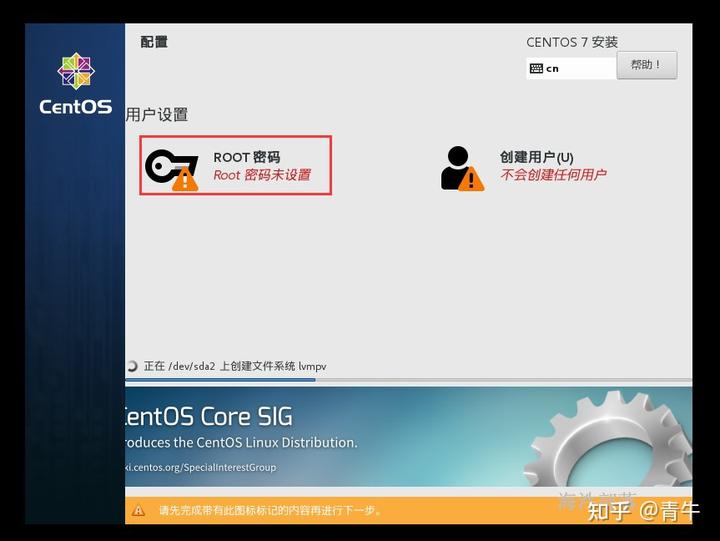Open the ROOT 密码 key icon
This screenshot has width=720, height=541.
[172, 169]
